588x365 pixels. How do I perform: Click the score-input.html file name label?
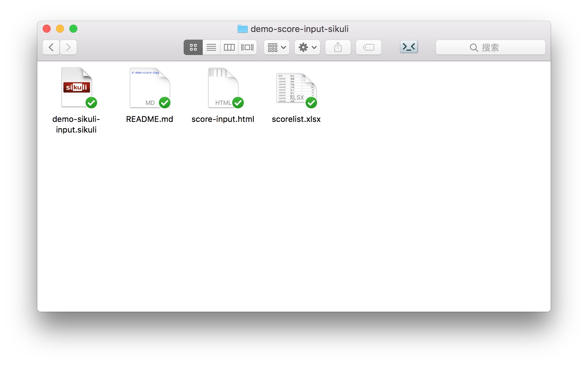(x=223, y=119)
